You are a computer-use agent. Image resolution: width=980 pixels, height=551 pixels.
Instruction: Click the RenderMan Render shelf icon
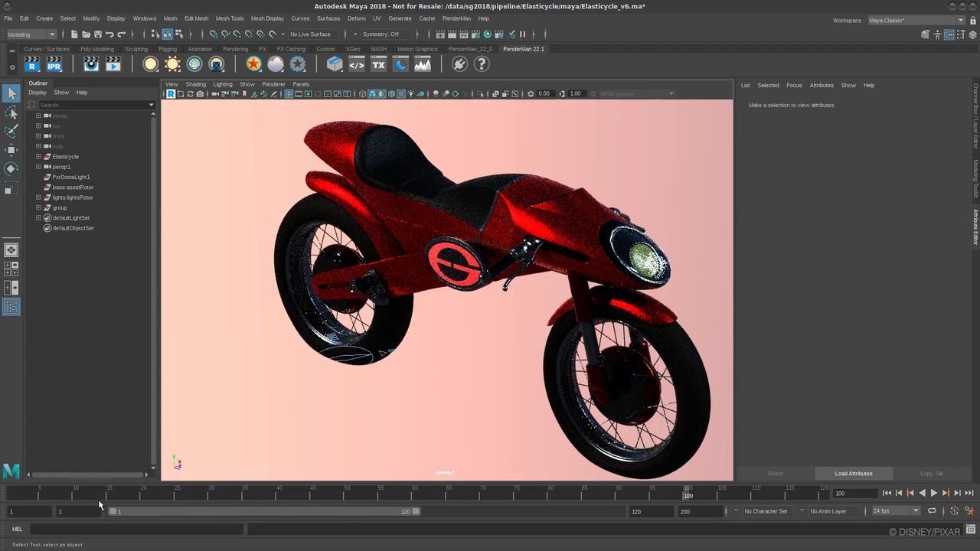pyautogui.click(x=31, y=64)
